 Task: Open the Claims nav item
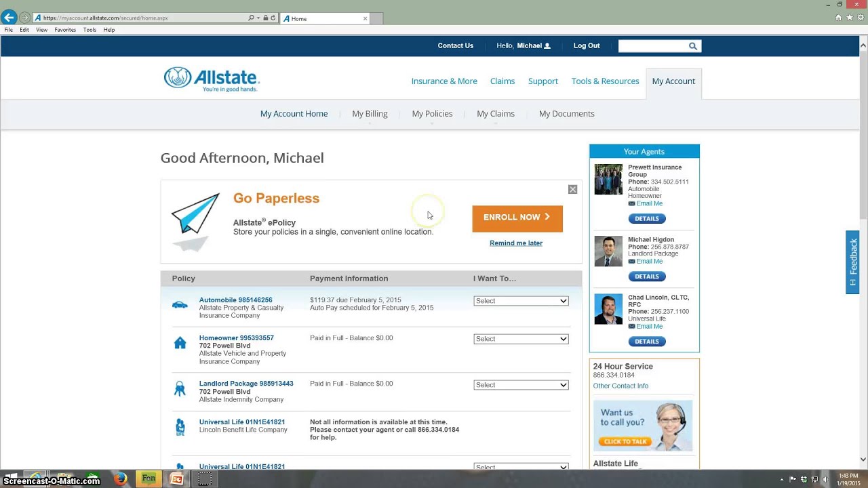tap(502, 81)
